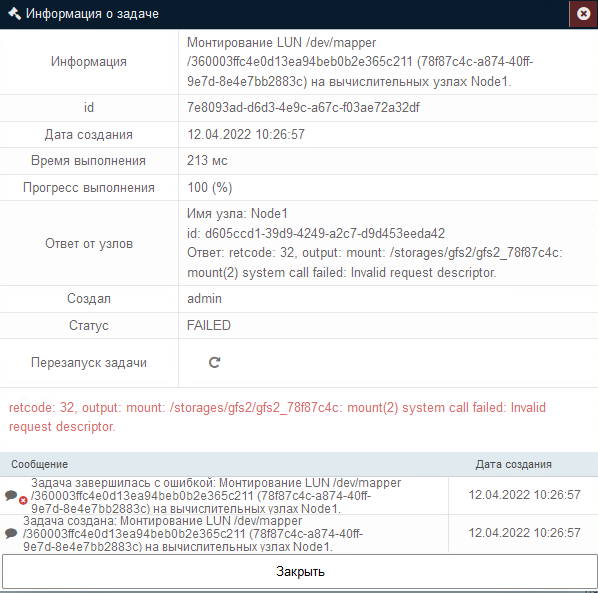The height and width of the screenshot is (593, 598).
Task: Click the error message bubble icon
Action: 11,495
